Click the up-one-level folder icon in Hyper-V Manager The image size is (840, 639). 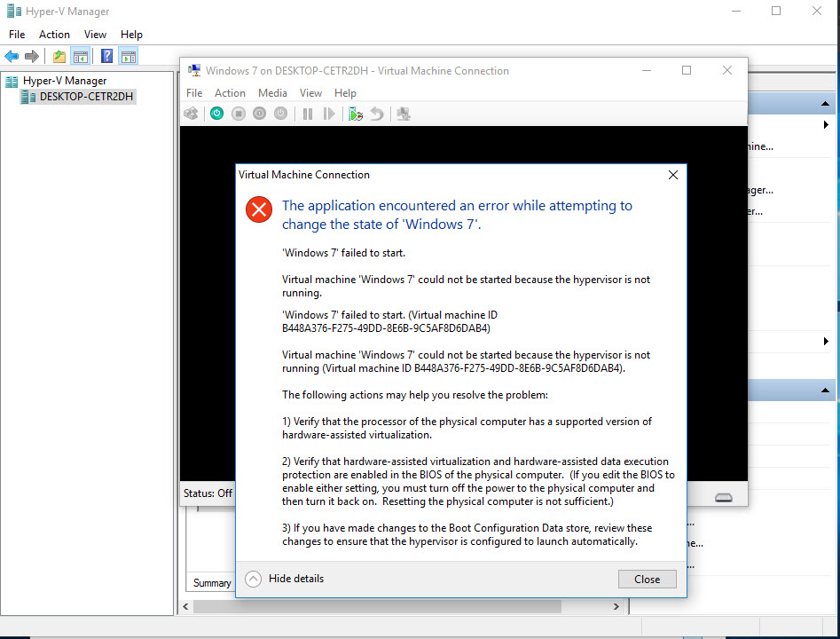tap(59, 56)
